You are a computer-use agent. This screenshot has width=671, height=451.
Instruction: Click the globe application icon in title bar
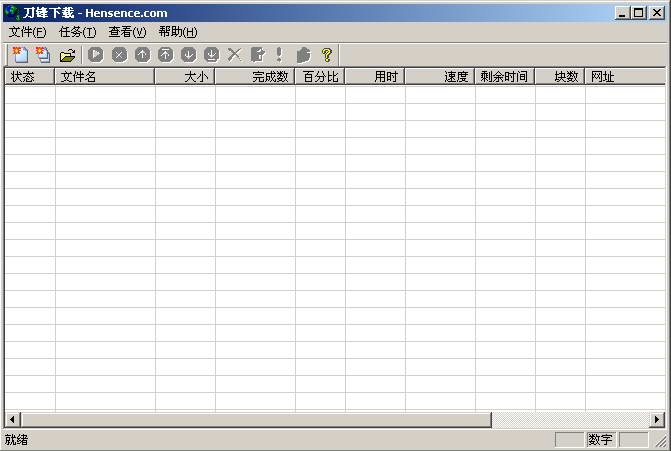point(12,13)
